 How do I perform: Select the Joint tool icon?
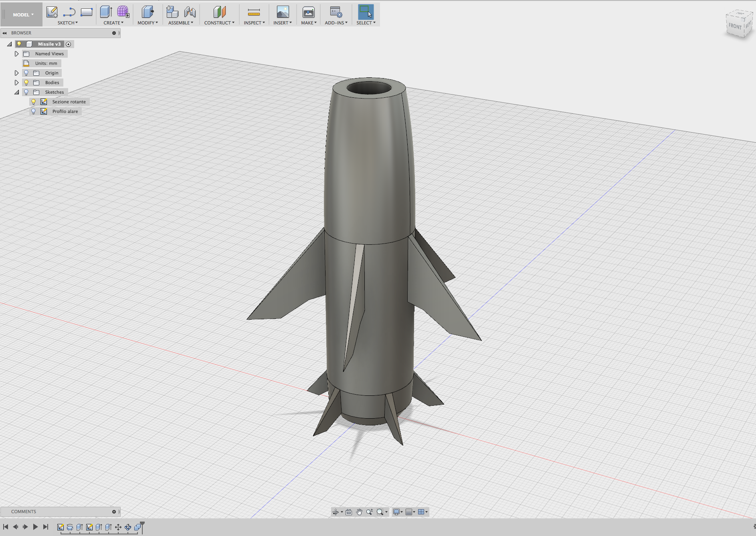coord(190,12)
